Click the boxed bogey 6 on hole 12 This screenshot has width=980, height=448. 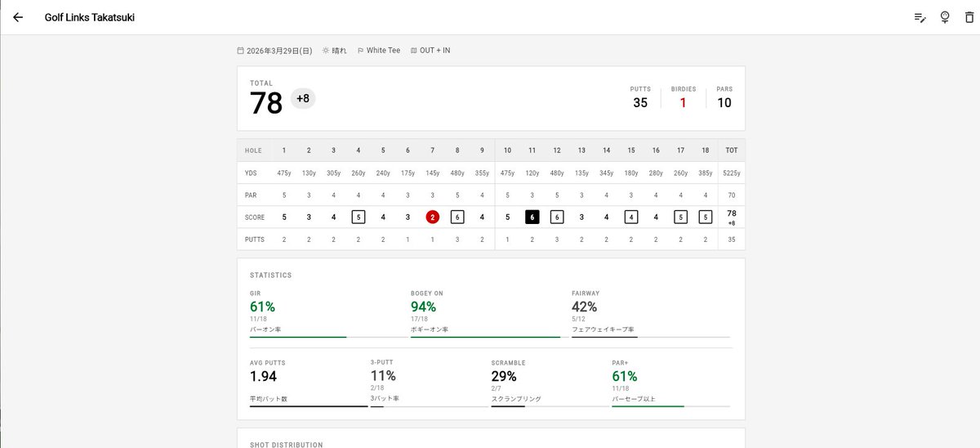point(557,217)
